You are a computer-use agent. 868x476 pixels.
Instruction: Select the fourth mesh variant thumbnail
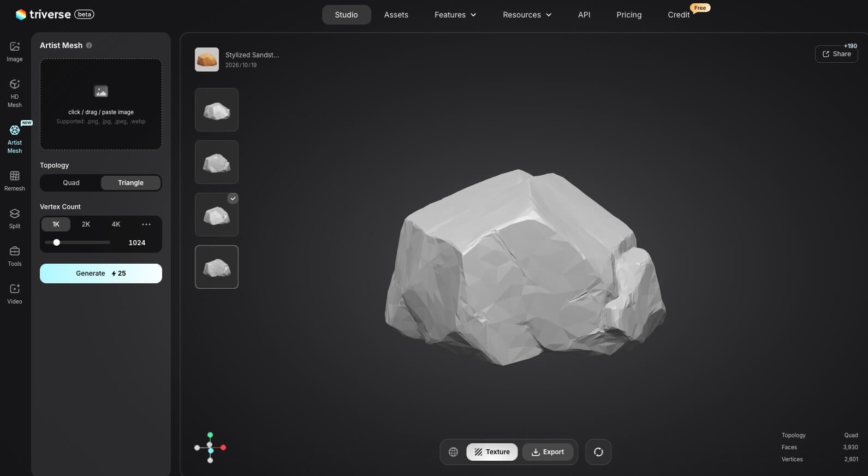coord(217,267)
